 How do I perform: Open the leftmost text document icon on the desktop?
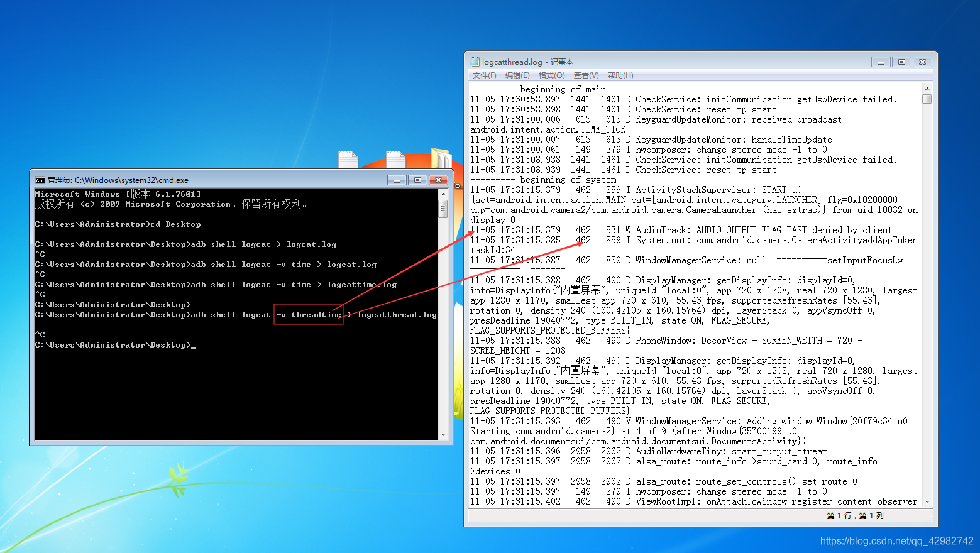(347, 160)
